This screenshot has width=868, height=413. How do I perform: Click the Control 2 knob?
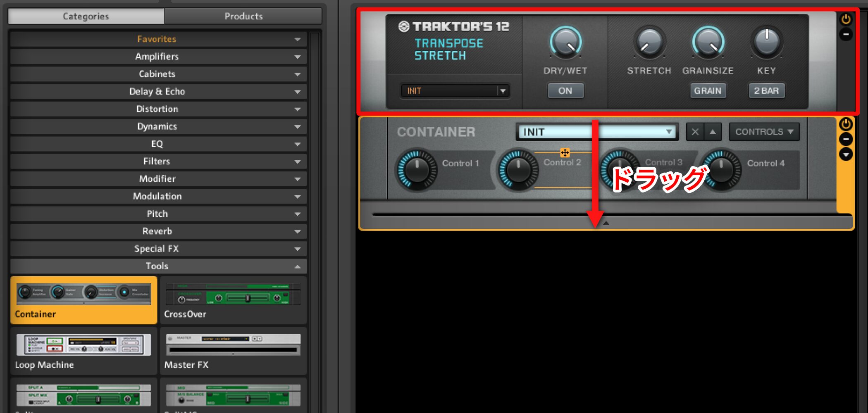pos(518,170)
